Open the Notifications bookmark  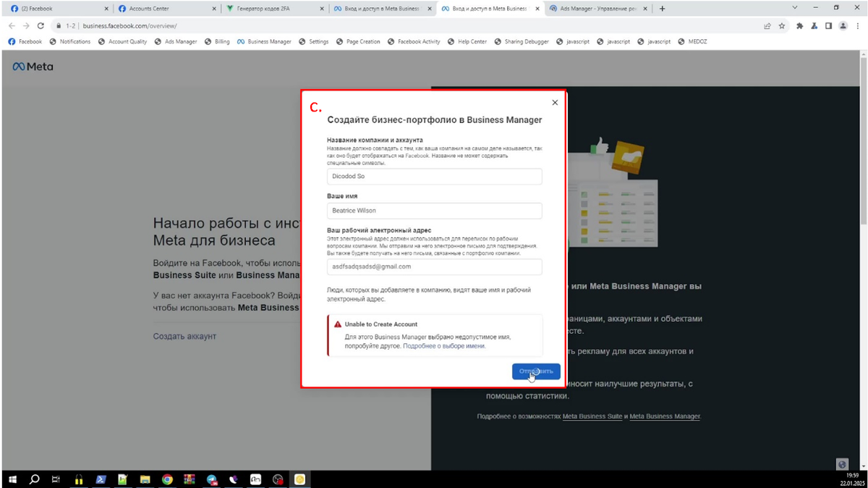pos(70,41)
